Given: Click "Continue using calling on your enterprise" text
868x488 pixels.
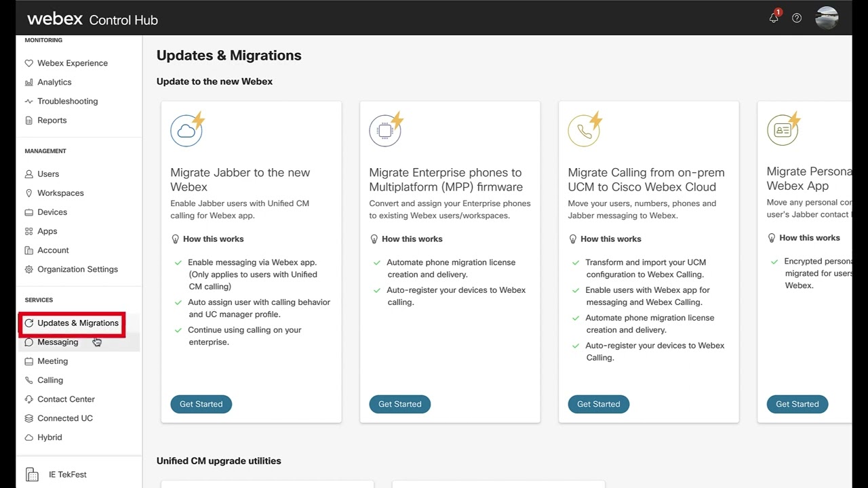Looking at the screenshot, I should 245,336.
